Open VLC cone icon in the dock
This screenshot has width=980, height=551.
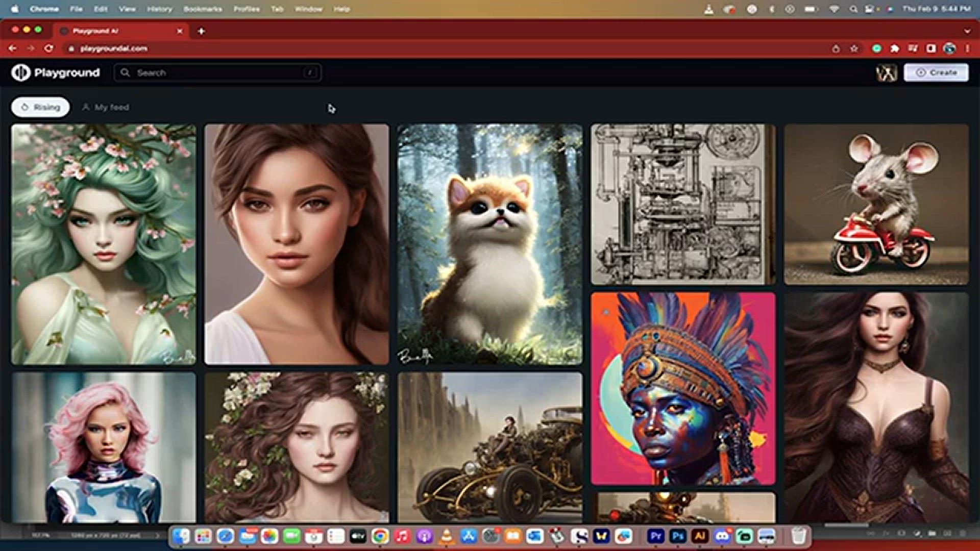[447, 536]
